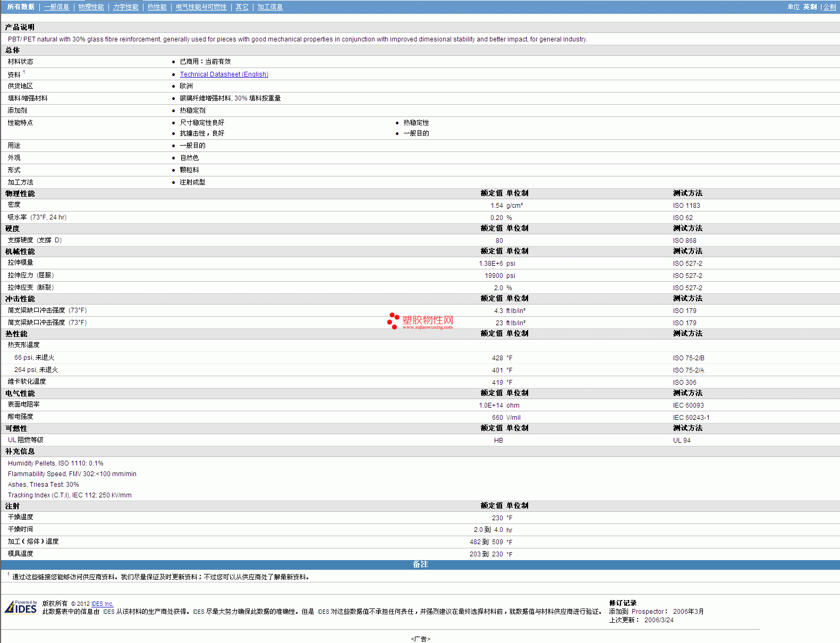Click the 备注 blue header bar
The width and height of the screenshot is (840, 643).
point(420,564)
